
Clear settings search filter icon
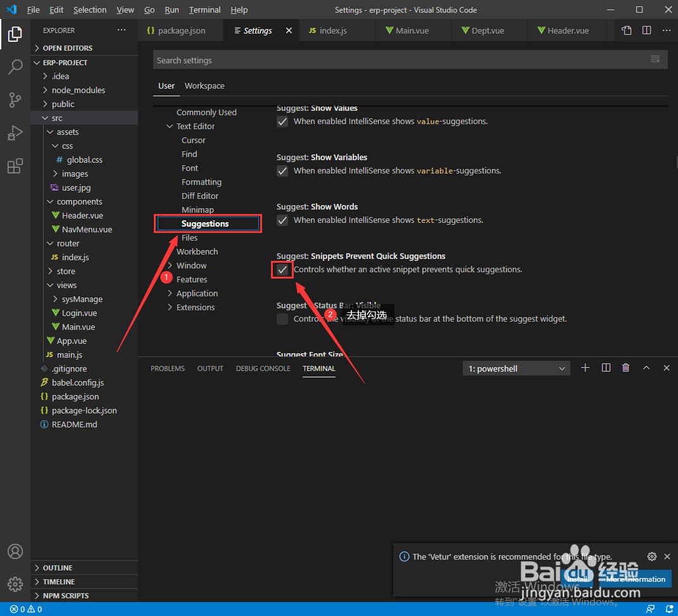655,60
